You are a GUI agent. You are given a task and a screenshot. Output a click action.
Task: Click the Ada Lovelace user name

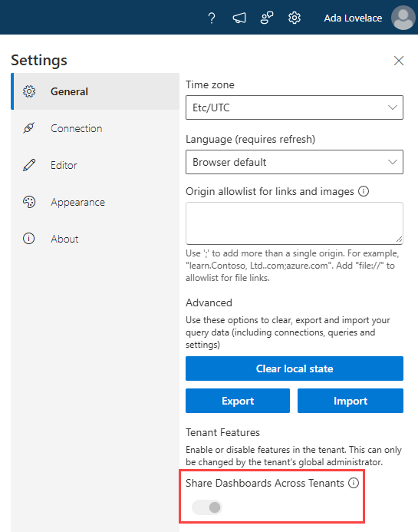coord(353,18)
